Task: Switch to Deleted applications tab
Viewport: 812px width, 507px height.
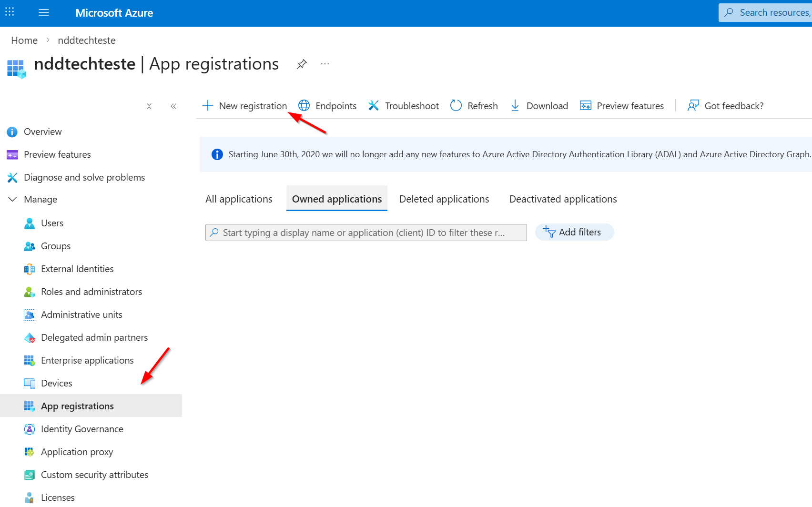Action: [x=444, y=199]
